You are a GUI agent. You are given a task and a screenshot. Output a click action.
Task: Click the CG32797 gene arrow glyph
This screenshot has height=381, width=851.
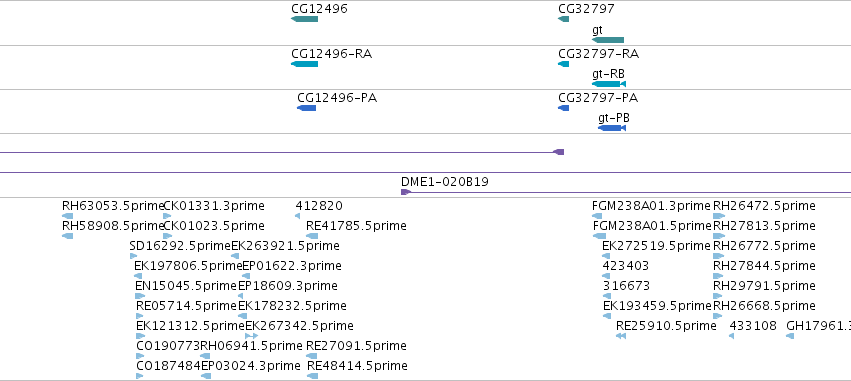[563, 19]
